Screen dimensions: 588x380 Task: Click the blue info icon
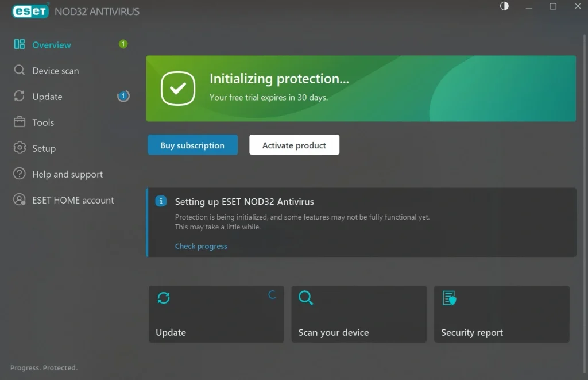coord(161,201)
